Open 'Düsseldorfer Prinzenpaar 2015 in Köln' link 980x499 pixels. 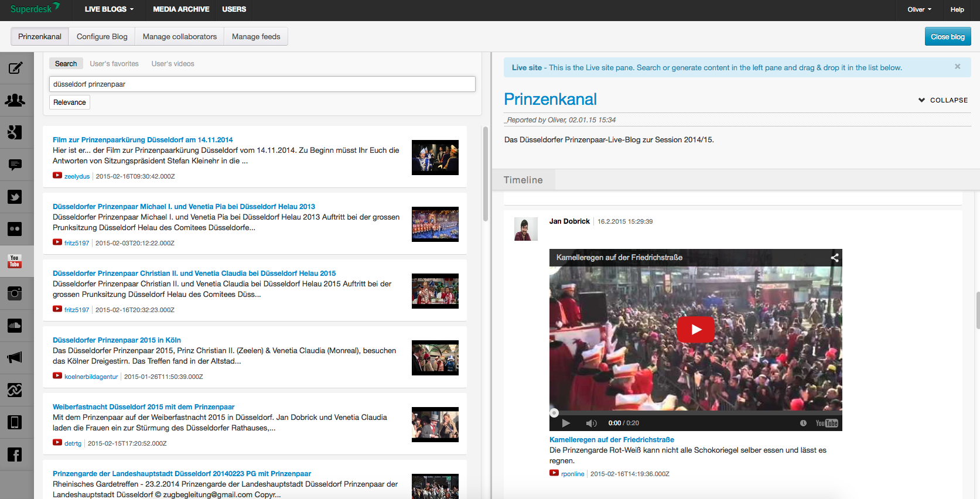click(x=117, y=340)
